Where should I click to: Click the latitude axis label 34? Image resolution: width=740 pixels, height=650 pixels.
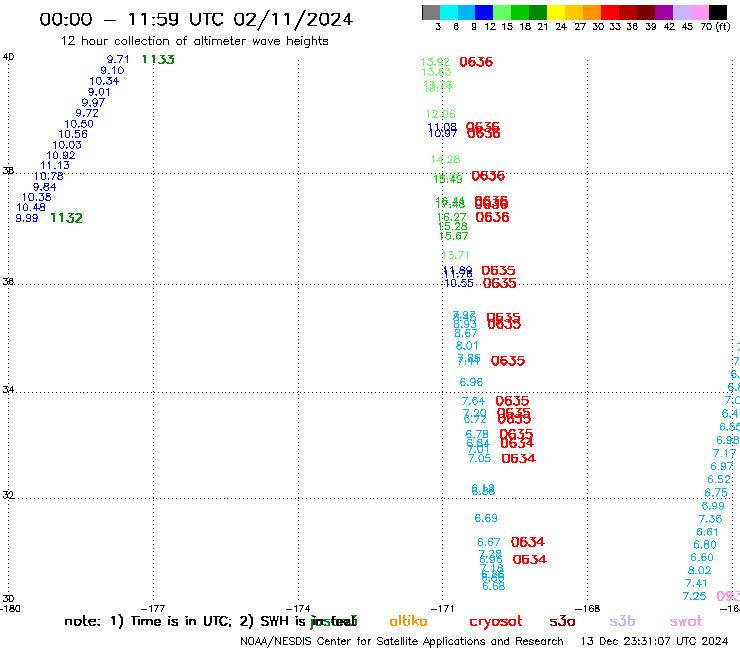click(x=8, y=390)
